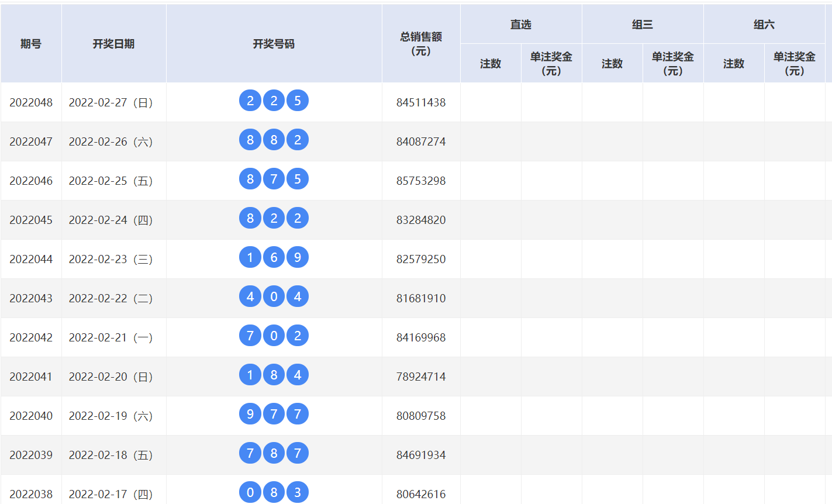Click ball 7 in issue 2022042
Image resolution: width=832 pixels, height=504 pixels.
point(250,336)
